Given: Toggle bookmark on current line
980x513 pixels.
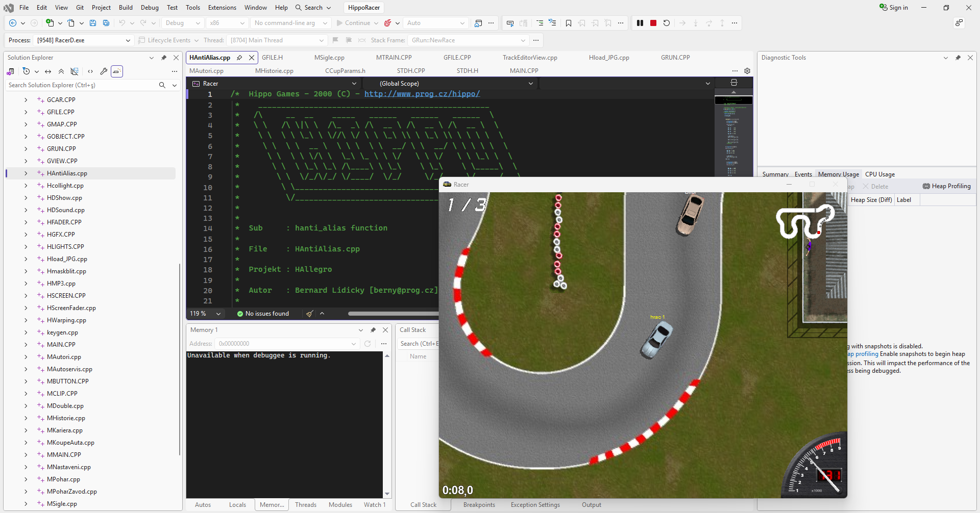Looking at the screenshot, I should pyautogui.click(x=569, y=23).
